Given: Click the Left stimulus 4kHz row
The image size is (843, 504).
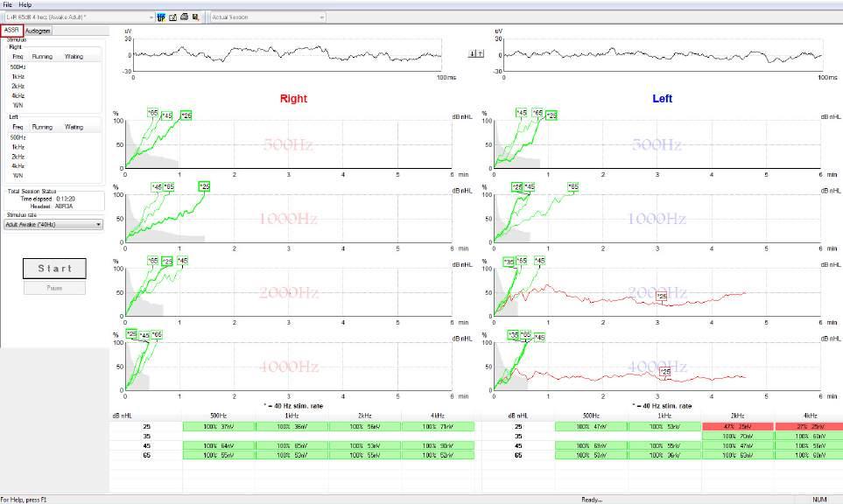Looking at the screenshot, I should 54,166.
